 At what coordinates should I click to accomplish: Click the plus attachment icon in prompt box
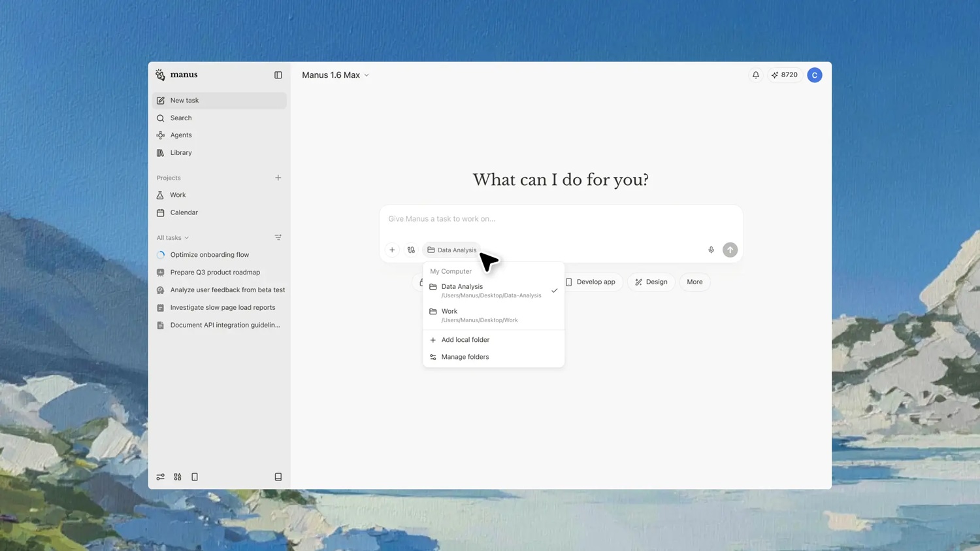[392, 250]
